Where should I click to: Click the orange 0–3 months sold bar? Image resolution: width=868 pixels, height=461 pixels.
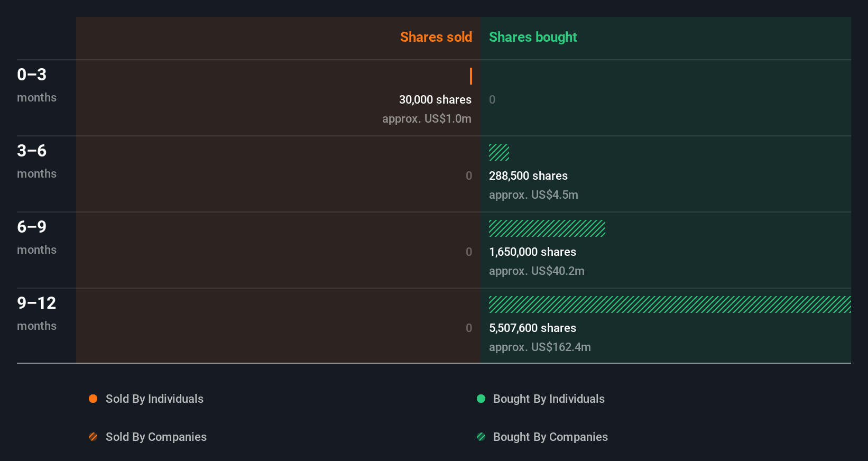coord(470,76)
